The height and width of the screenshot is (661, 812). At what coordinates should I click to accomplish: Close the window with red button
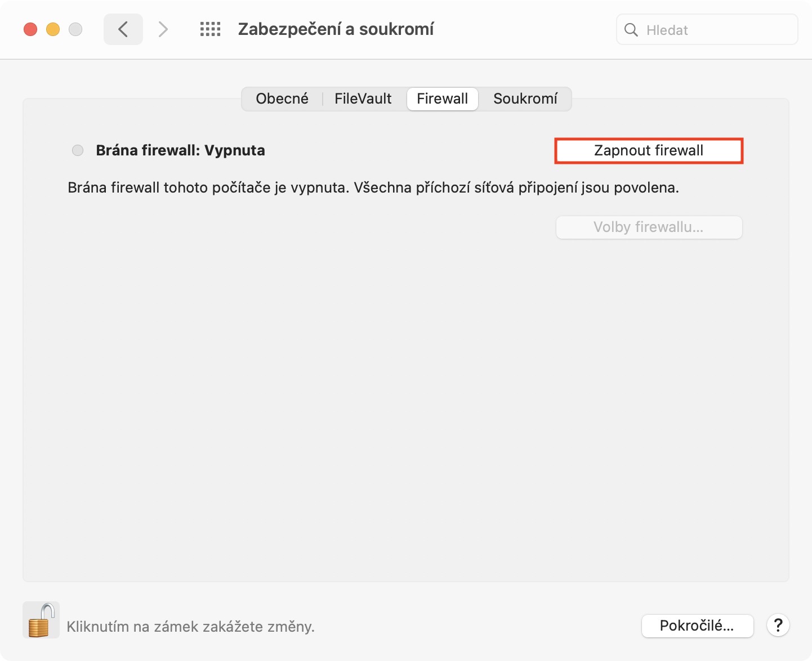point(30,29)
